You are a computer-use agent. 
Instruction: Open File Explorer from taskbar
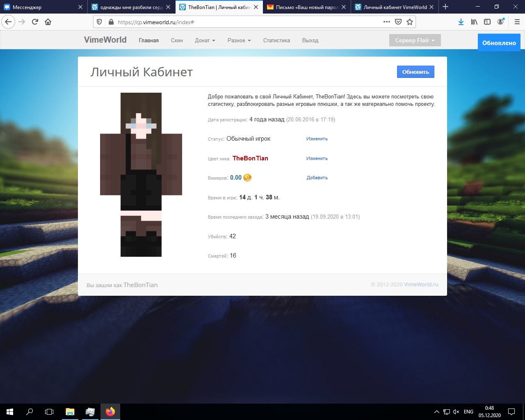[70, 412]
